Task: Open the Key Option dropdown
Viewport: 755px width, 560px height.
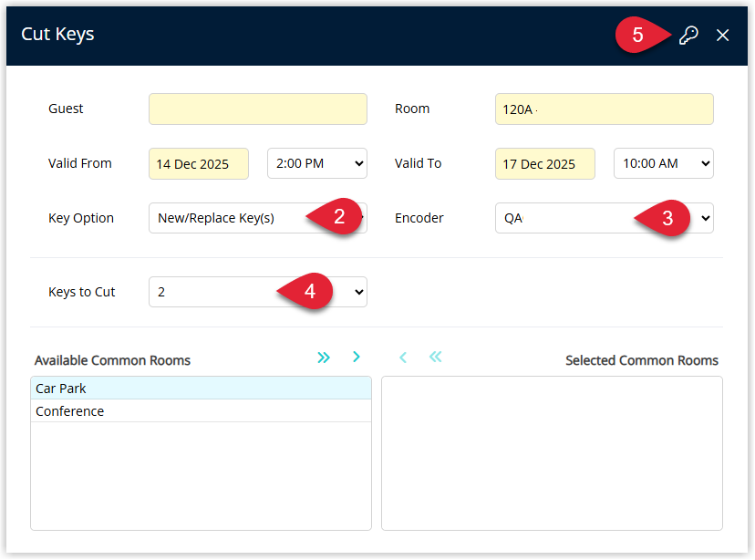Action: click(x=258, y=218)
